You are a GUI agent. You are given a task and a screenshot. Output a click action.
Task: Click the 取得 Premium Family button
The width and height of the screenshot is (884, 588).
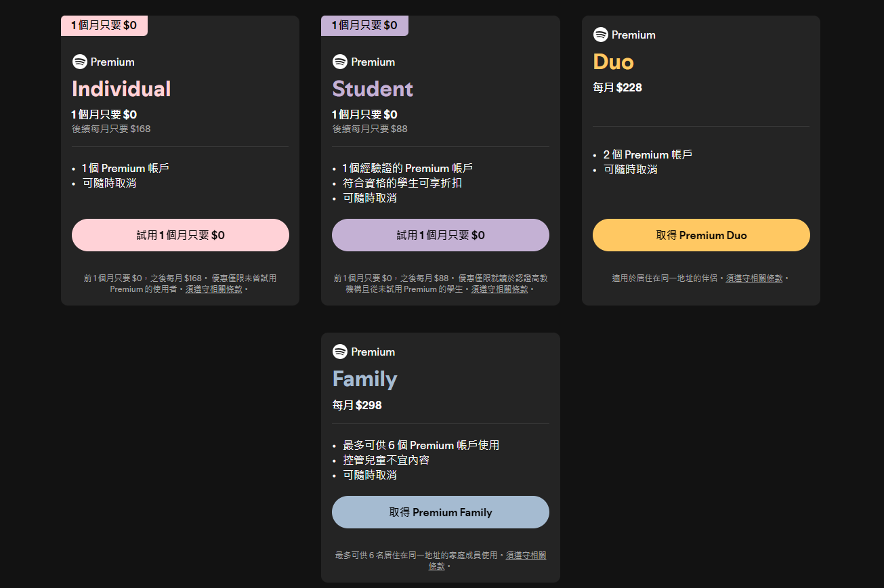440,512
